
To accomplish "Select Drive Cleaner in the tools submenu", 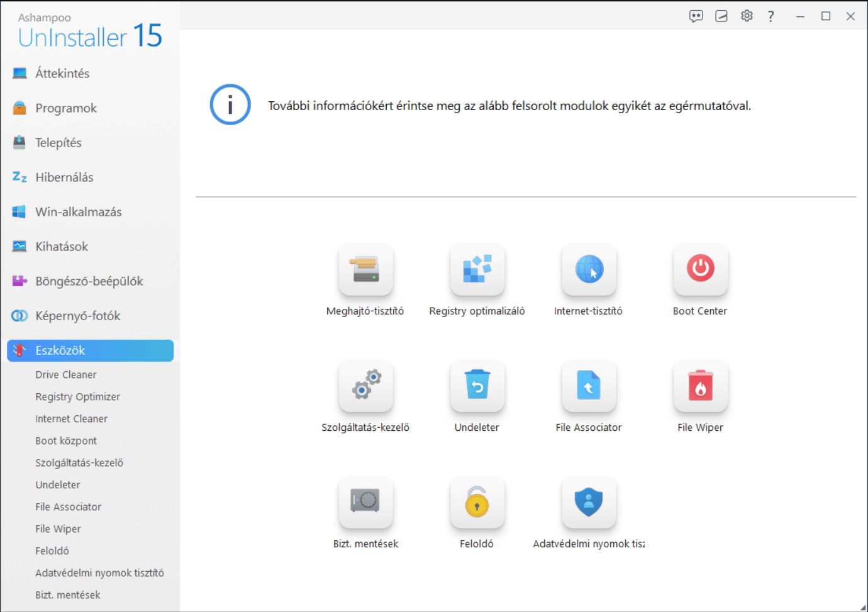I will (x=65, y=375).
